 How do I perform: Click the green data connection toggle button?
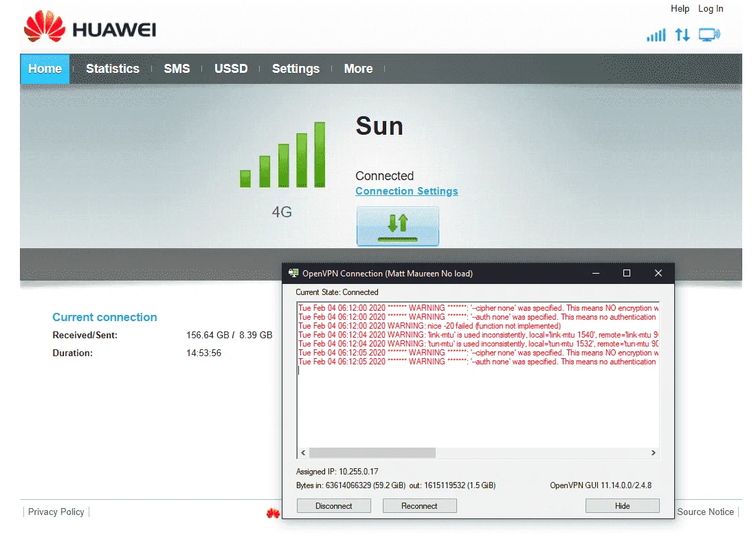click(x=398, y=226)
